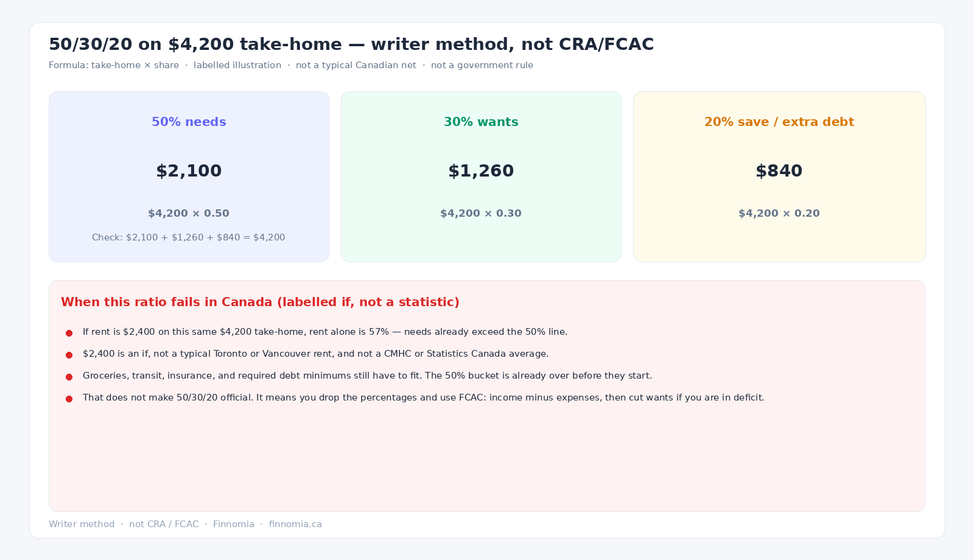Click the red bullet beside the Groceries line
The height and width of the screenshot is (560, 974).
(x=69, y=377)
